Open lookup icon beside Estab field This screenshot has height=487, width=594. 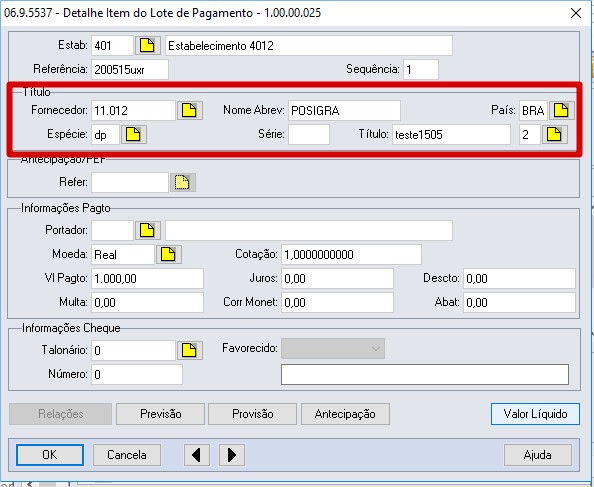pyautogui.click(x=147, y=45)
